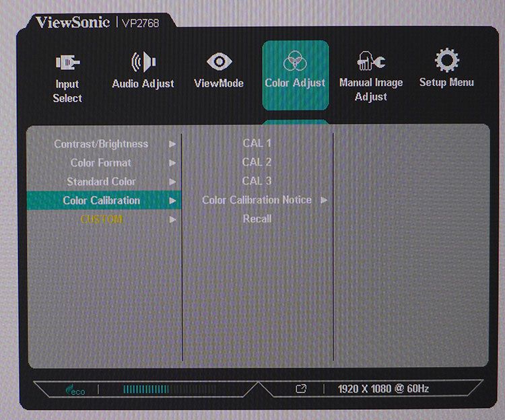Open the Setup Menu gear icon

coord(446,60)
